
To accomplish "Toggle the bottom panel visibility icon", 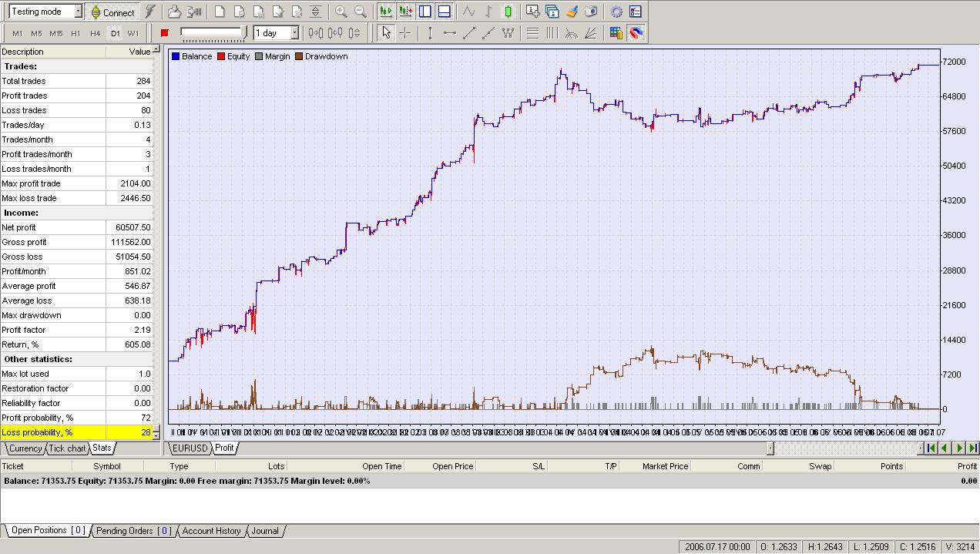I will [x=444, y=12].
